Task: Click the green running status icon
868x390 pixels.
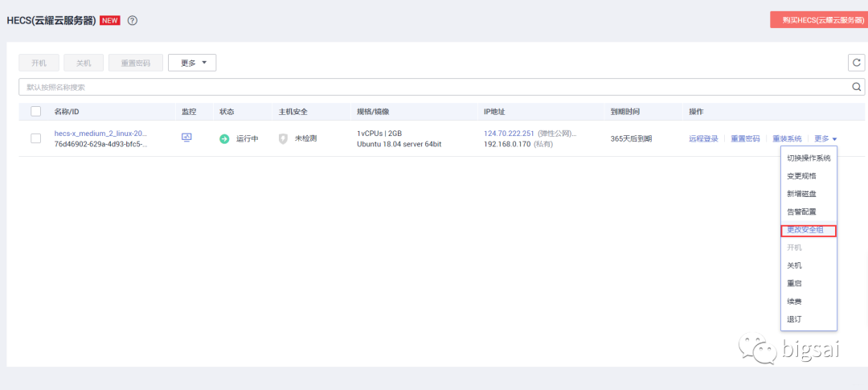Action: coord(224,139)
